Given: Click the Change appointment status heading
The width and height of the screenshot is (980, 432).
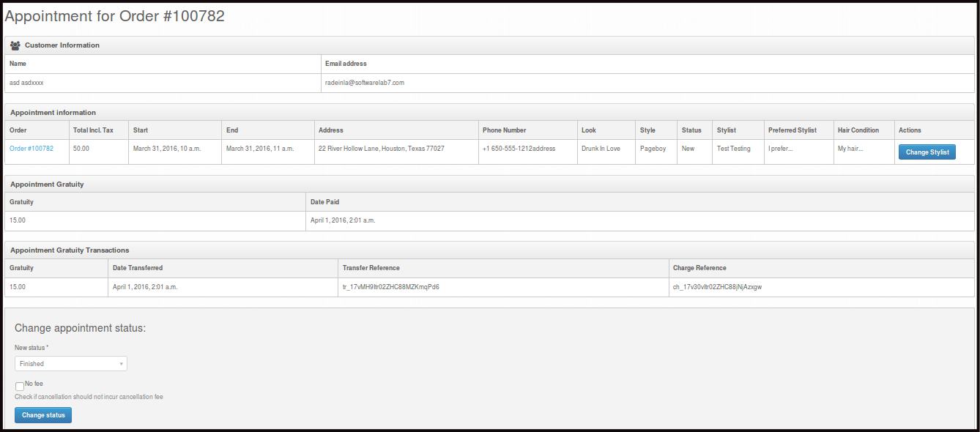Looking at the screenshot, I should 81,328.
